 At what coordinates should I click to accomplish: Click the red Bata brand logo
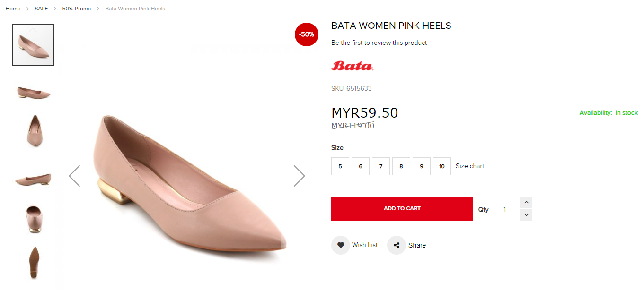pos(352,66)
